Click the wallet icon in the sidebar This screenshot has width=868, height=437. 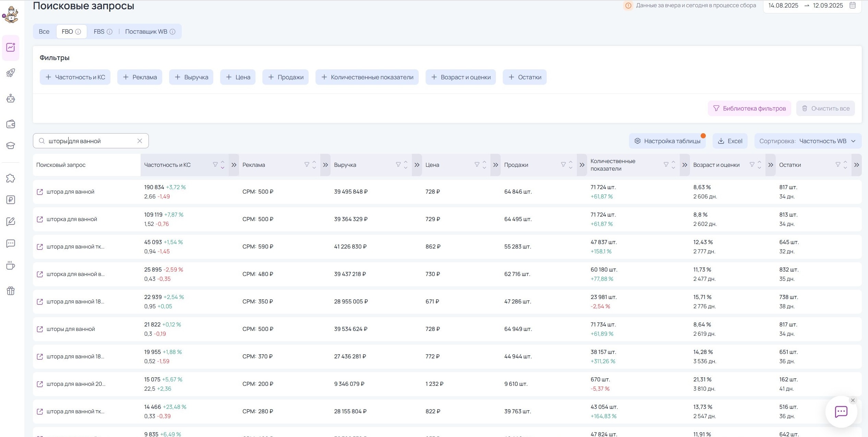[11, 124]
